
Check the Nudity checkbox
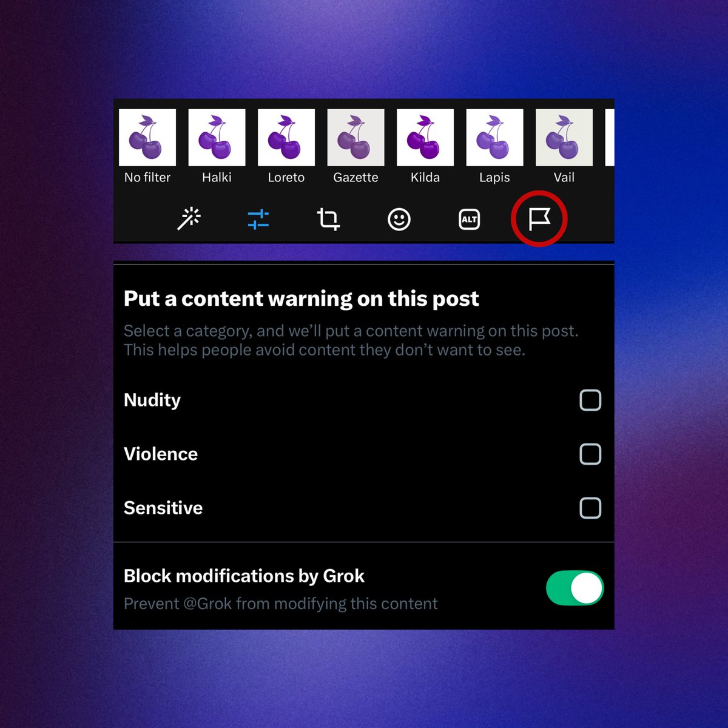pos(590,400)
